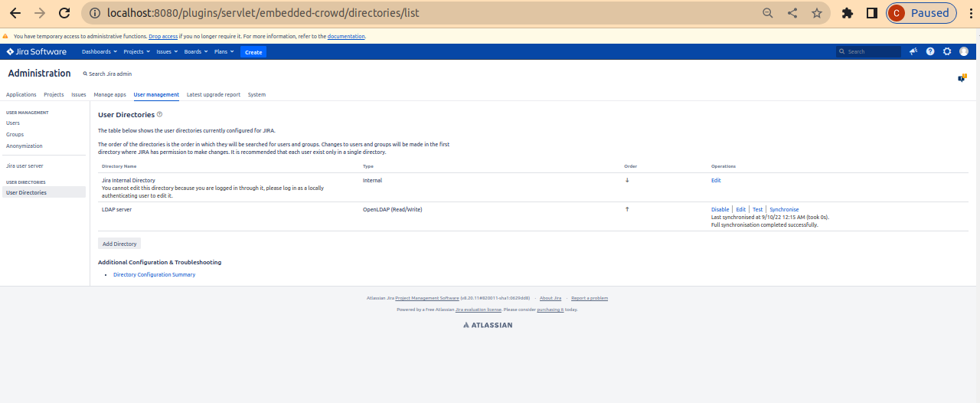Click the Internal type cell
The height and width of the screenshot is (403, 980).
372,181
